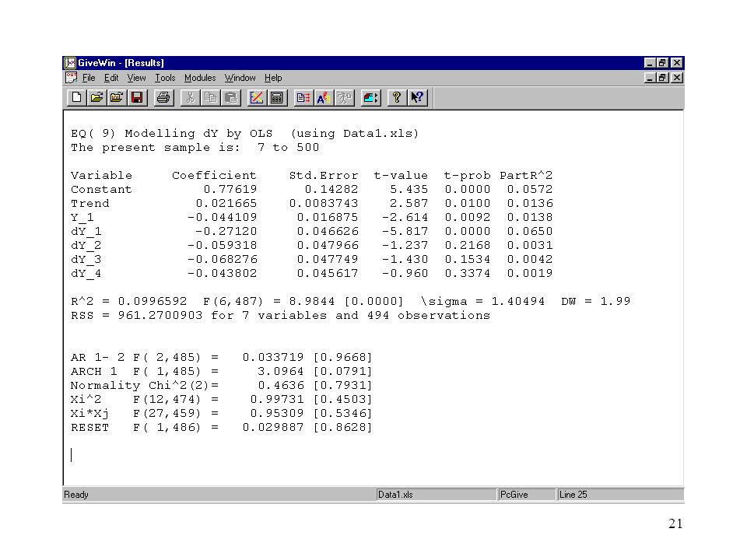The height and width of the screenshot is (560, 747).
Task: Click the AR 1- 2 F test result 0.033719
Action: [273, 358]
